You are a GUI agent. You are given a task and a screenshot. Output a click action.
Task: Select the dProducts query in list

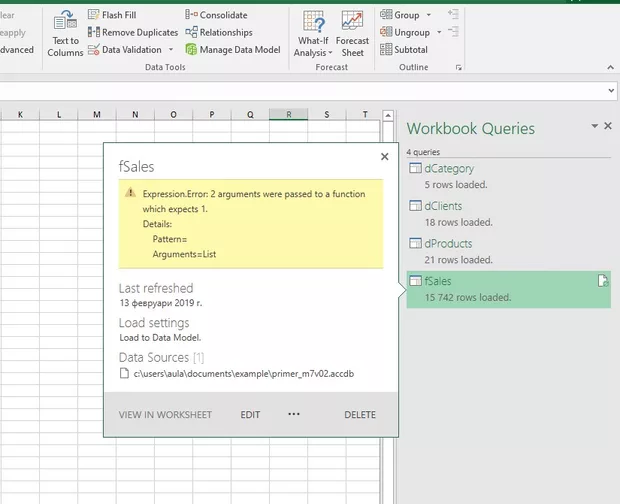coord(448,243)
